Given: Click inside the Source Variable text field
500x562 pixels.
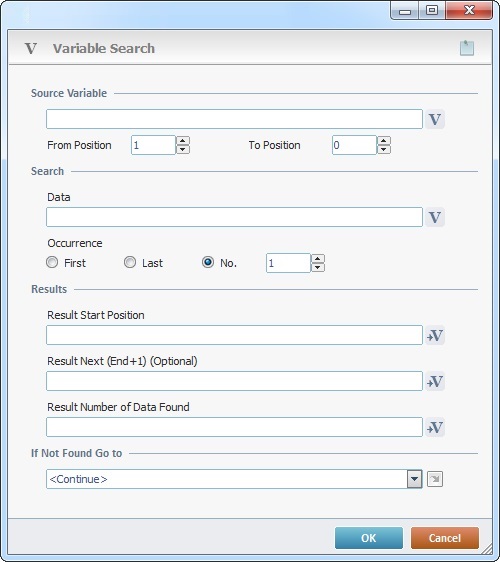Looking at the screenshot, I should (234, 119).
